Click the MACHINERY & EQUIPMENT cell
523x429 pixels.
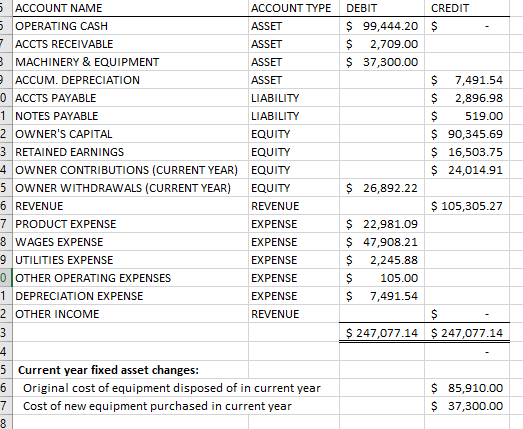130,62
